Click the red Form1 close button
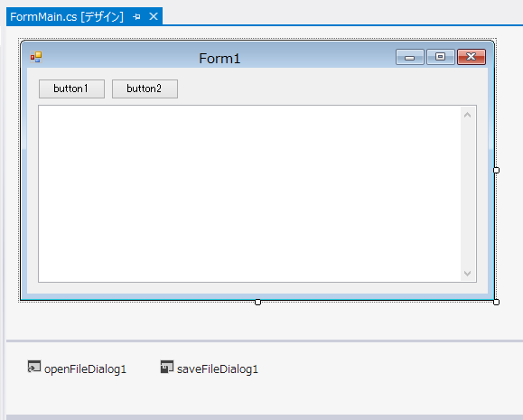The width and height of the screenshot is (523, 420). [x=472, y=57]
